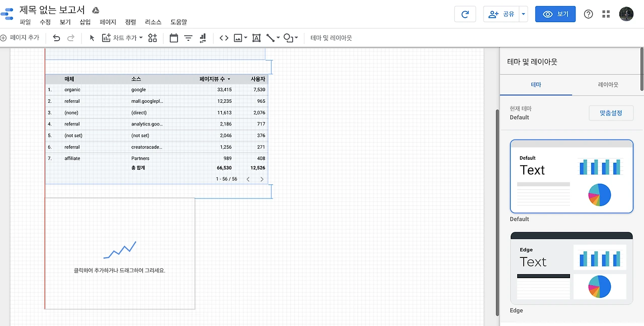This screenshot has height=326, width=644.
Task: Click the 총 합계 label
Action: pyautogui.click(x=138, y=168)
